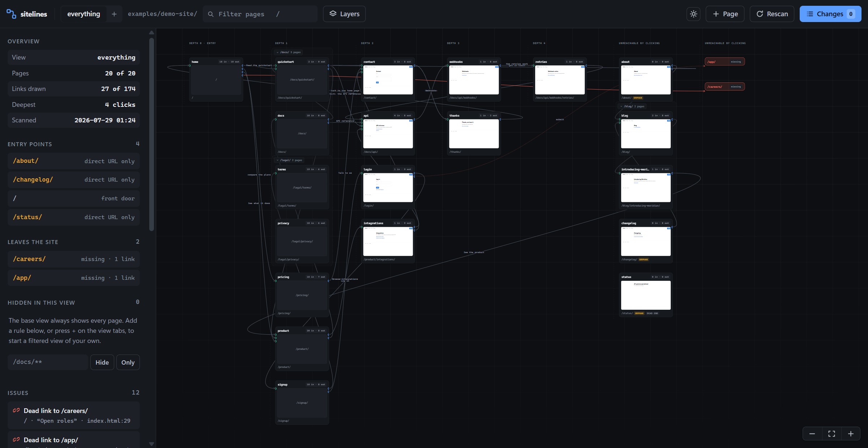
Task: Click Only button for the rule
Action: [x=128, y=362]
